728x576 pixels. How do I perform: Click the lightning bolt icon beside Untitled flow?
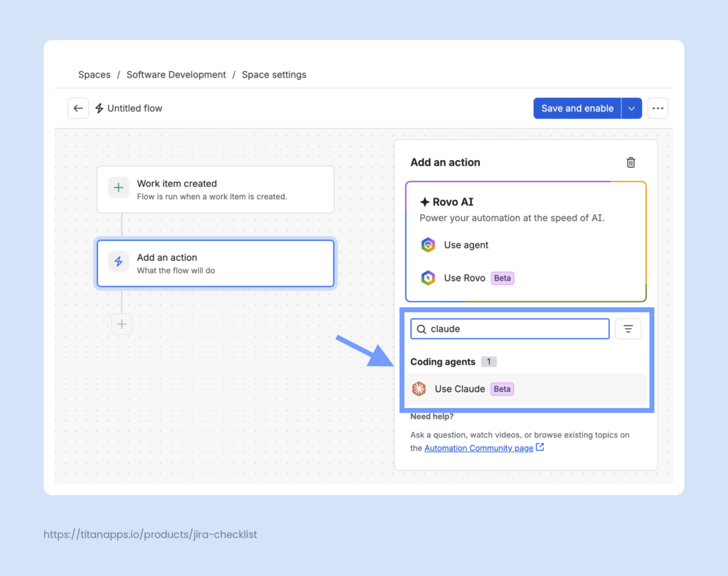click(x=100, y=108)
